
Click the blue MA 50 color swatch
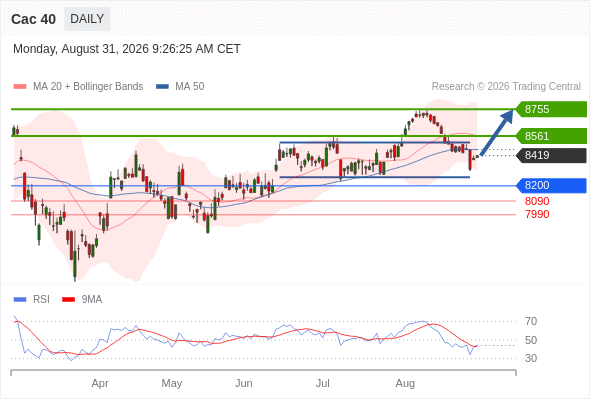(x=162, y=87)
